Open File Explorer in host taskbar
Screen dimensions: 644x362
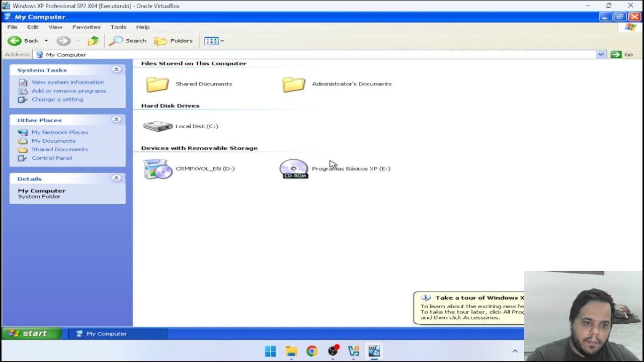click(x=291, y=351)
